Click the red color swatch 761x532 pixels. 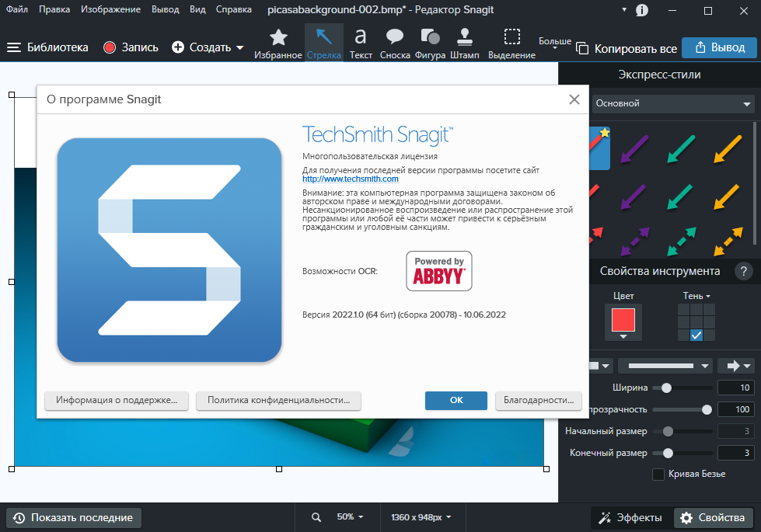[623, 319]
